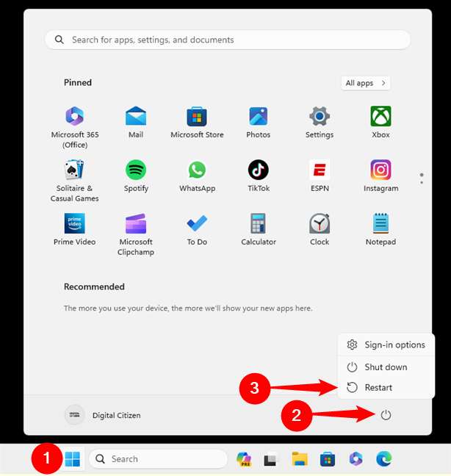
Task: Launch the Xbox app
Action: point(380,122)
